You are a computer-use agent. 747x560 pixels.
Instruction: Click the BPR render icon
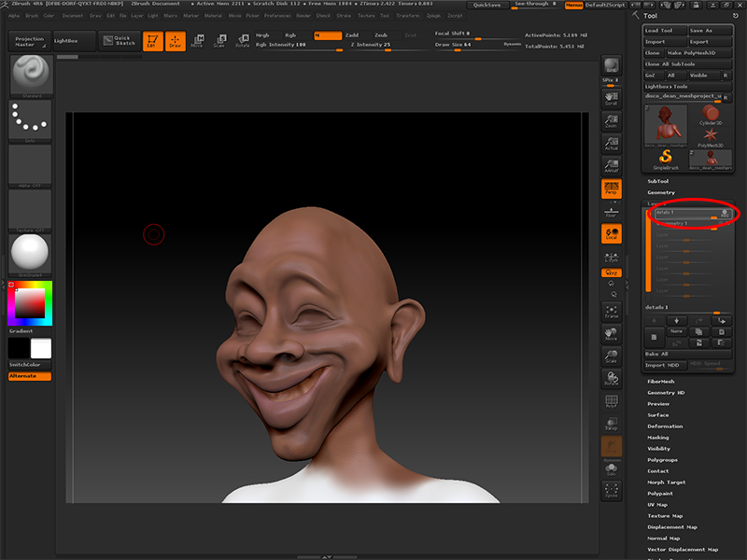612,65
